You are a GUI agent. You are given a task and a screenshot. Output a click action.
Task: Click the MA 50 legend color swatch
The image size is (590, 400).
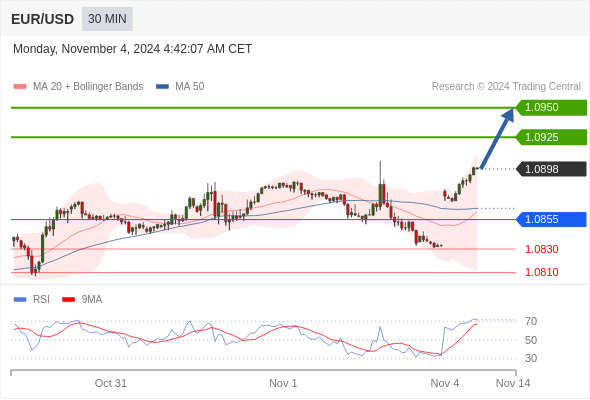[162, 87]
